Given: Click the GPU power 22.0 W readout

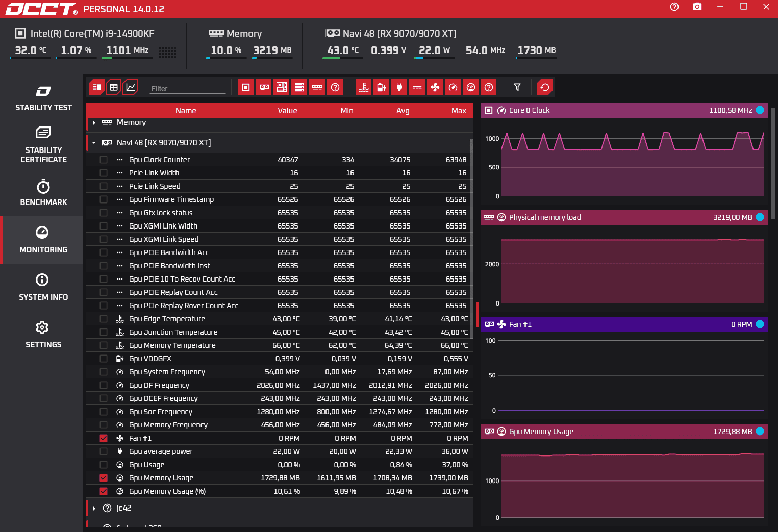Looking at the screenshot, I should 434,50.
